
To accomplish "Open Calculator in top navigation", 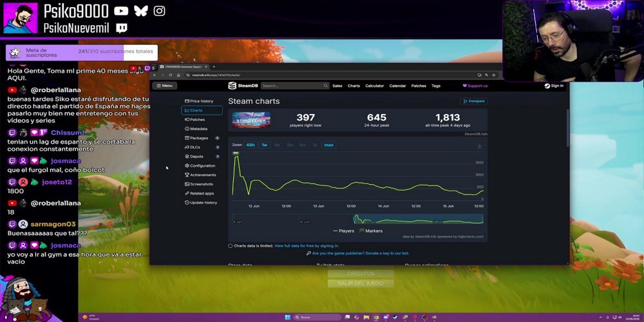I will click(x=375, y=86).
